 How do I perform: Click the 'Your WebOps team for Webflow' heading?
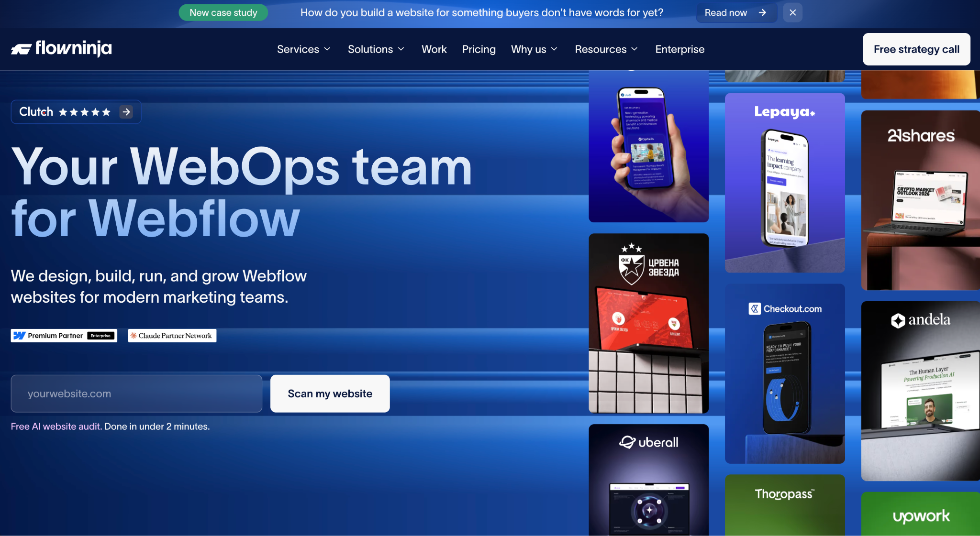tap(242, 192)
